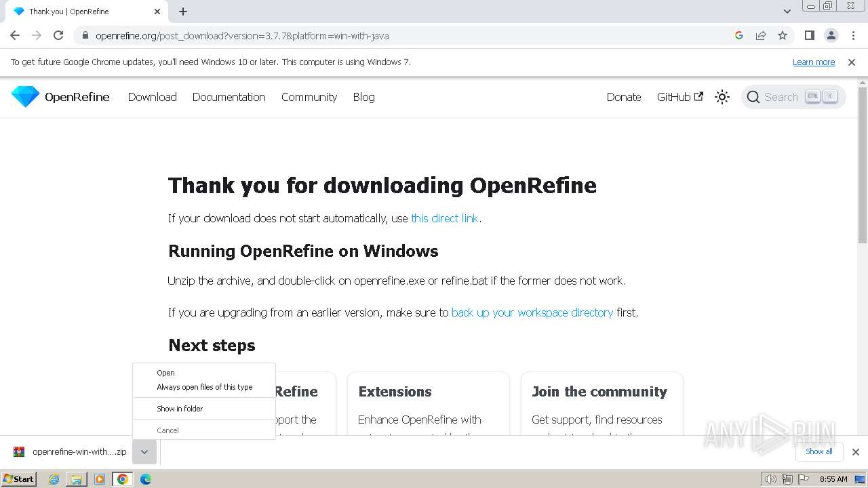Image resolution: width=868 pixels, height=488 pixels.
Task: Open the Chrome profile avatar icon
Action: [x=831, y=35]
